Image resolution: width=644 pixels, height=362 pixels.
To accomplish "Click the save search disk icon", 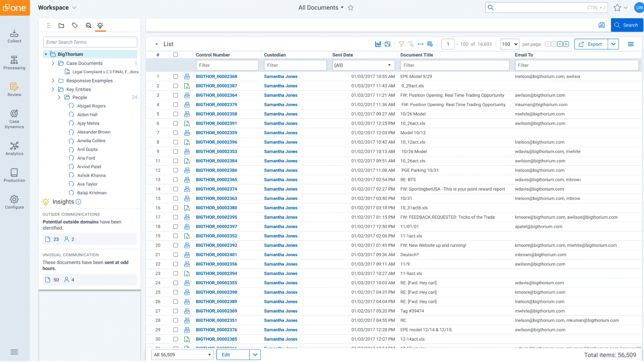I will coord(601,25).
